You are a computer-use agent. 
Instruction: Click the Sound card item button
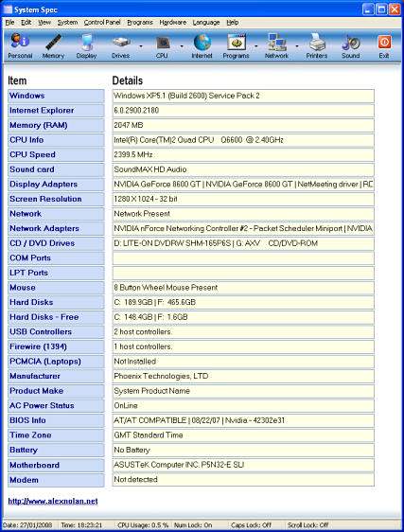click(56, 169)
